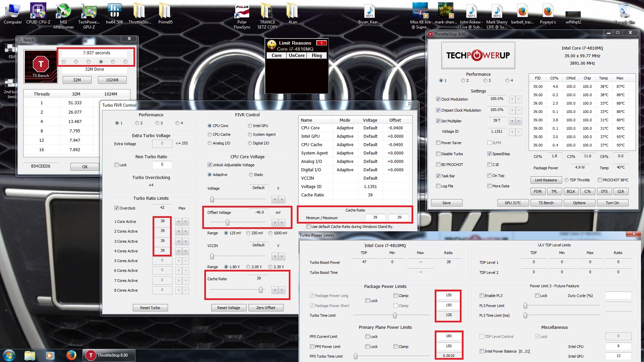Increase the Set Multiplier value arrow
644x362 pixels.
519,121
